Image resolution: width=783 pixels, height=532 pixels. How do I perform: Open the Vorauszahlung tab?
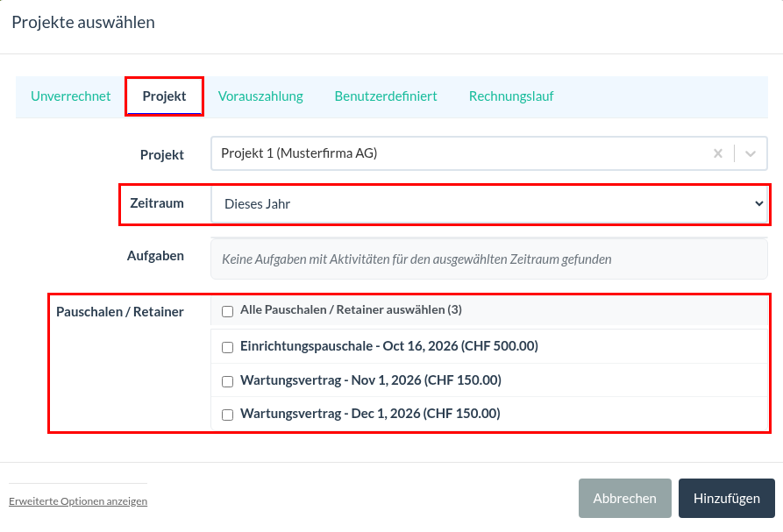[260, 96]
